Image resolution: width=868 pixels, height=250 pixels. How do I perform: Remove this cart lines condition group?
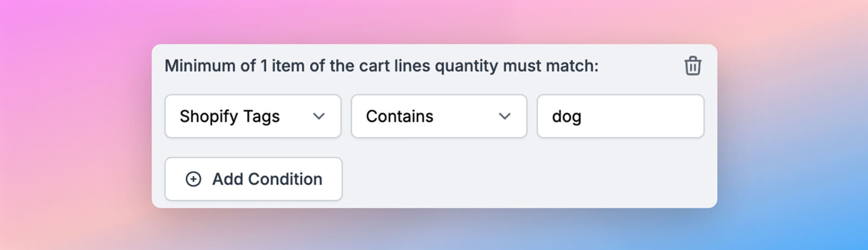point(692,66)
